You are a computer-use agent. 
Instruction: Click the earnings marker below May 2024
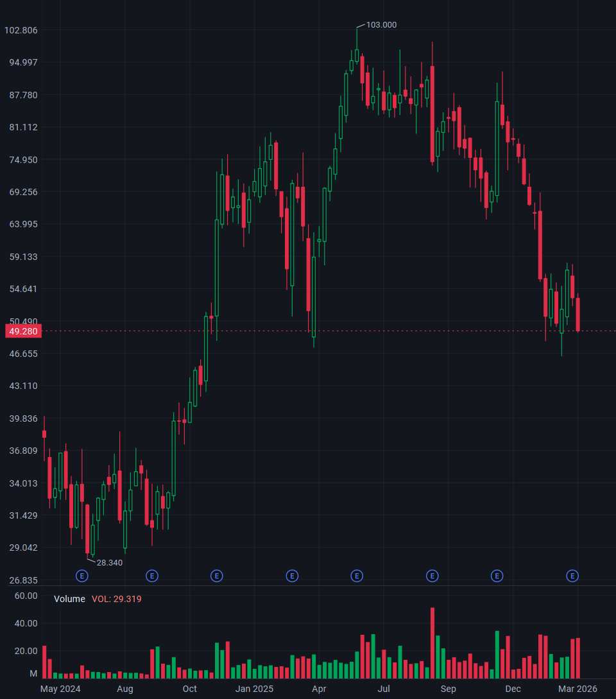[x=81, y=576]
